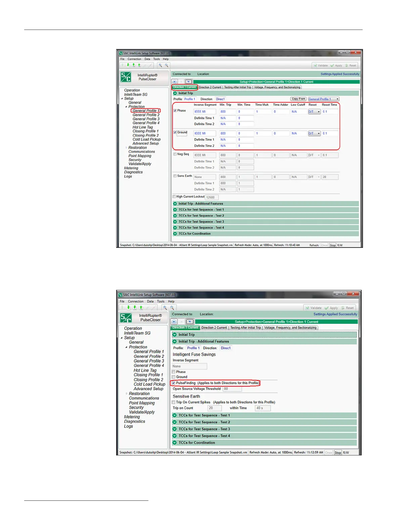411x532 pixels.
Task: Click the zoom-out magnifier in the lower window toolbar
Action: click(172, 308)
